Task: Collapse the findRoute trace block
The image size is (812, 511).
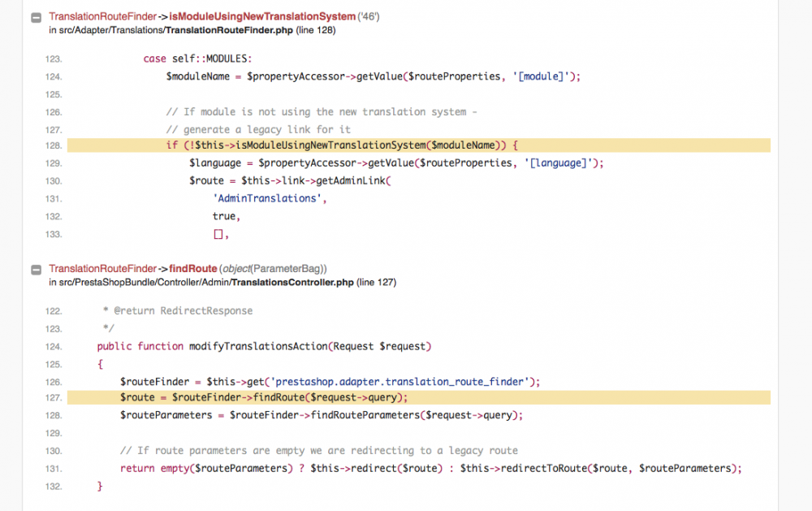Action: pyautogui.click(x=37, y=270)
